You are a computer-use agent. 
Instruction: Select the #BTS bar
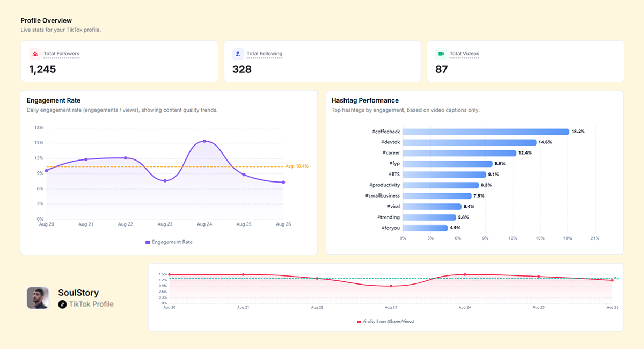coord(444,174)
